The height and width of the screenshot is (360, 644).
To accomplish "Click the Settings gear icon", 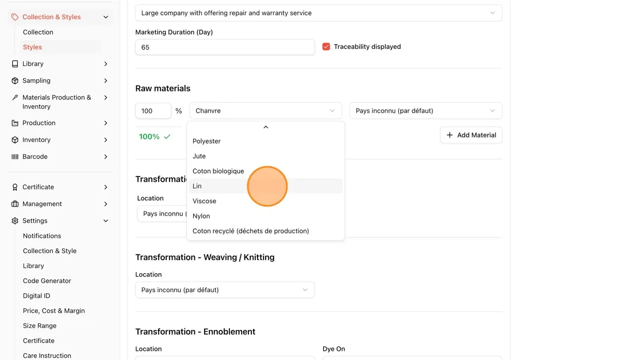I will (15, 221).
